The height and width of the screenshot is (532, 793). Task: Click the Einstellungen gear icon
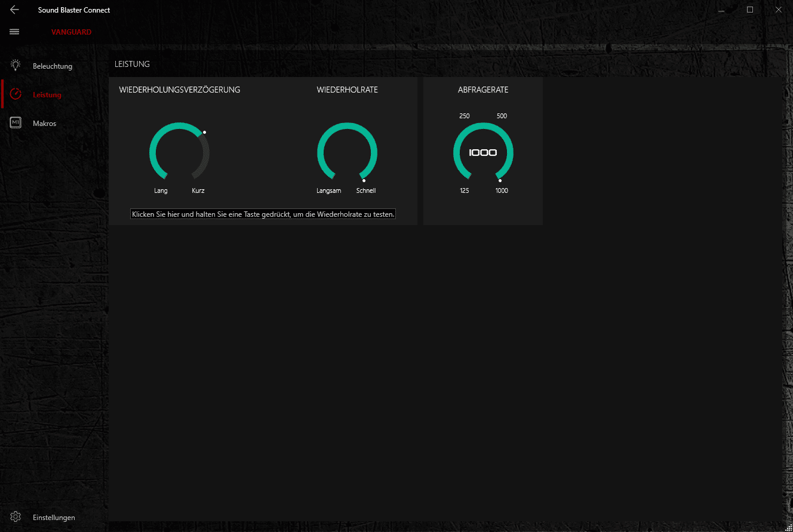(x=16, y=517)
